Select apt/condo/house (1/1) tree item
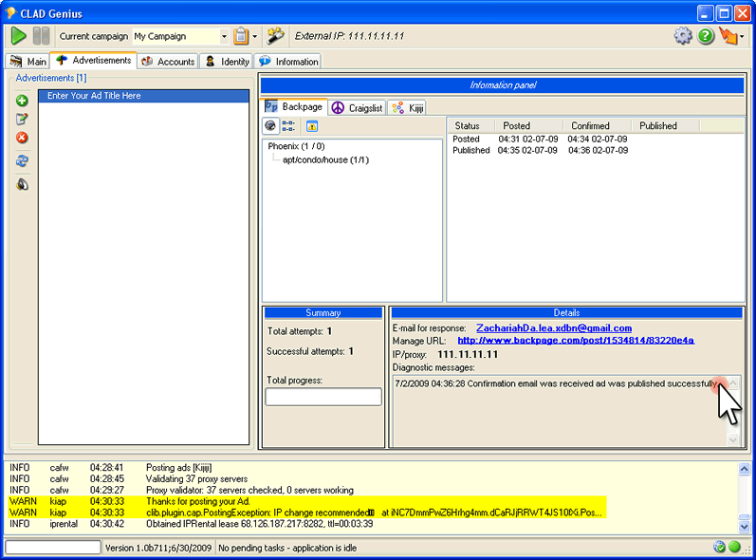Image resolution: width=756 pixels, height=560 pixels. pyautogui.click(x=326, y=159)
